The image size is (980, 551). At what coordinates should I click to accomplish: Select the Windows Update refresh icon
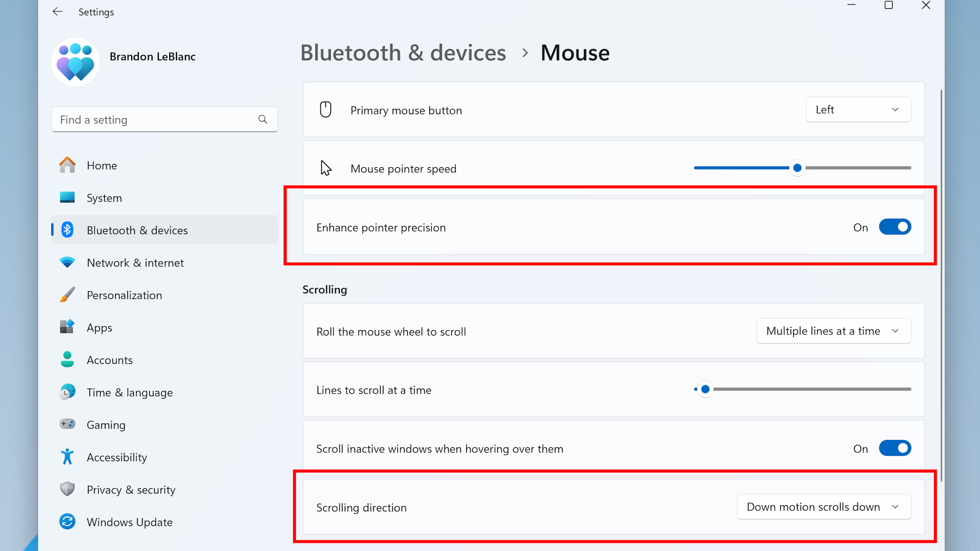coord(67,522)
